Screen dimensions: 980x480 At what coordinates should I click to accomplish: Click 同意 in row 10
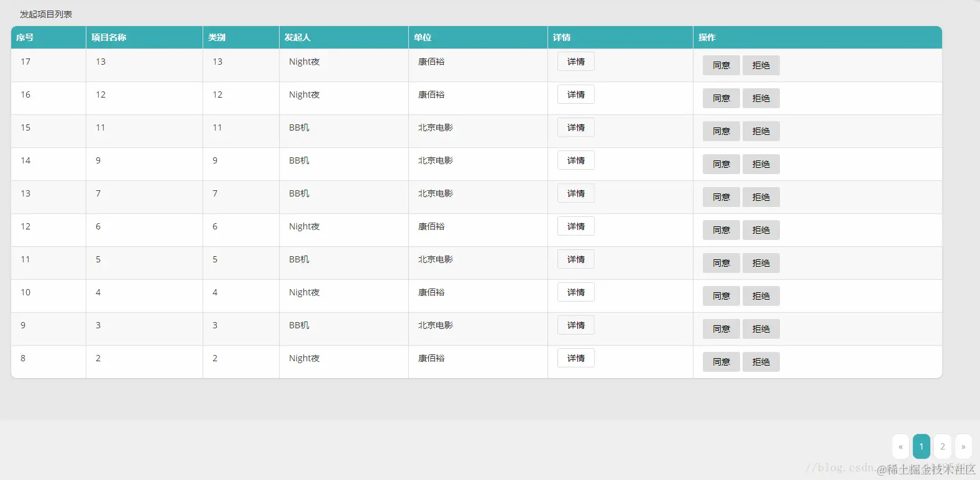[x=721, y=296]
